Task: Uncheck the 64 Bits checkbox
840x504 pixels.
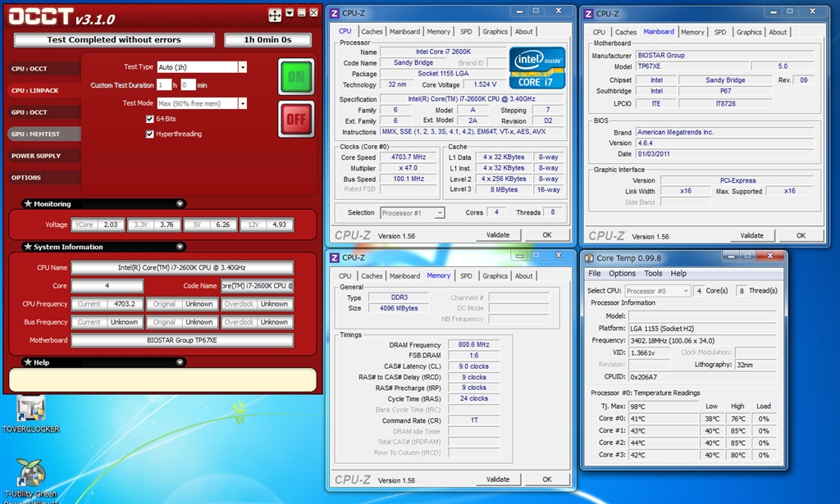Action: [149, 119]
